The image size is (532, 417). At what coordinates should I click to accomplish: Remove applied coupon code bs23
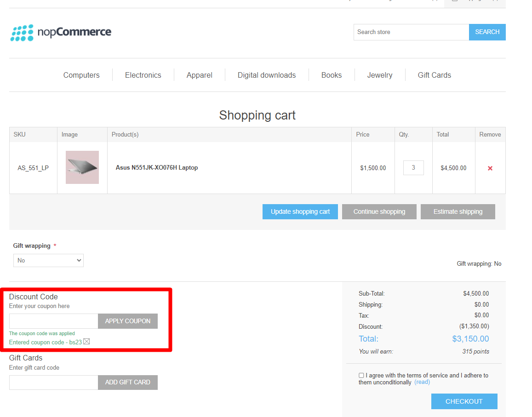[x=86, y=342]
